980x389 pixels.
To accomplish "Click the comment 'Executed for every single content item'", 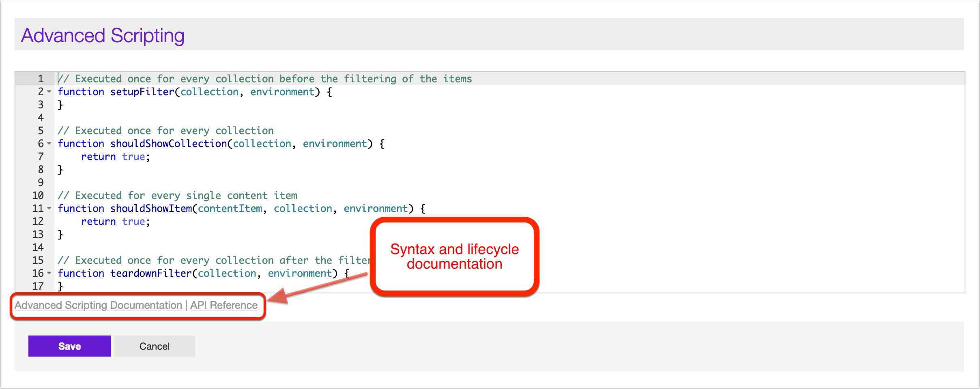I will (x=178, y=196).
